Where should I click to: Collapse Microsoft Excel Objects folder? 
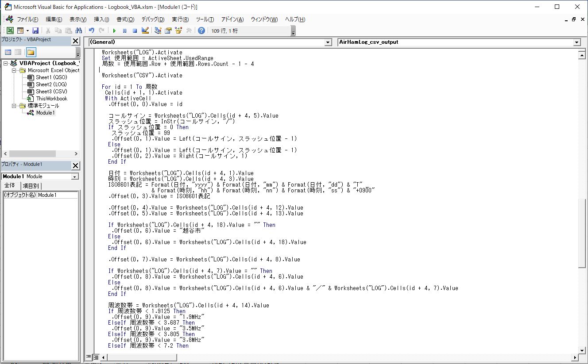click(14, 70)
